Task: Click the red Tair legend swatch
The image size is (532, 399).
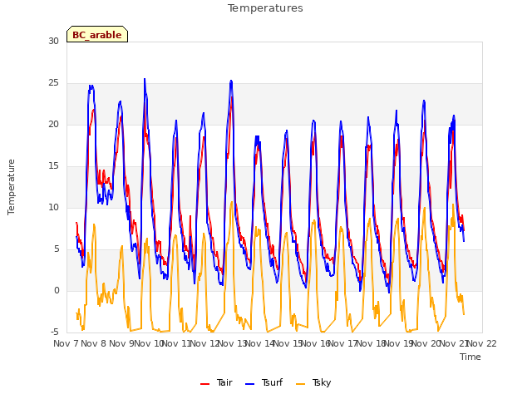Action: point(205,384)
